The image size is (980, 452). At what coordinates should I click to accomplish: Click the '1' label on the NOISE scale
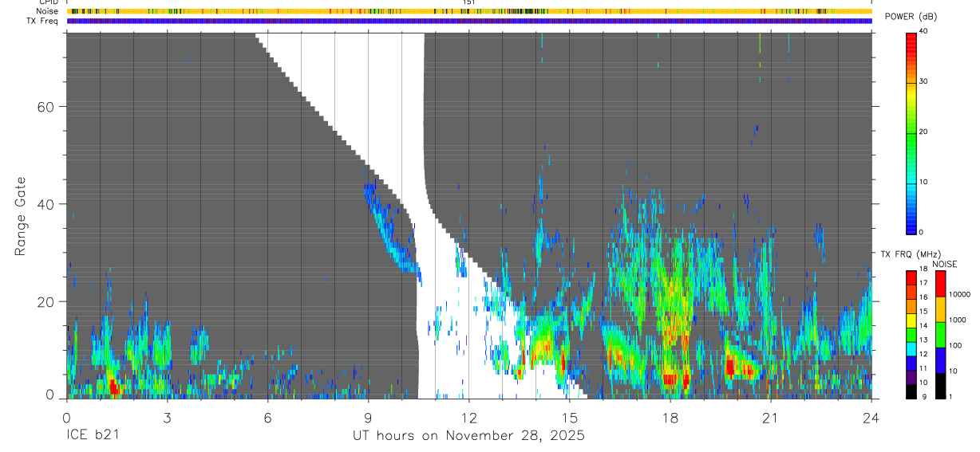point(952,396)
